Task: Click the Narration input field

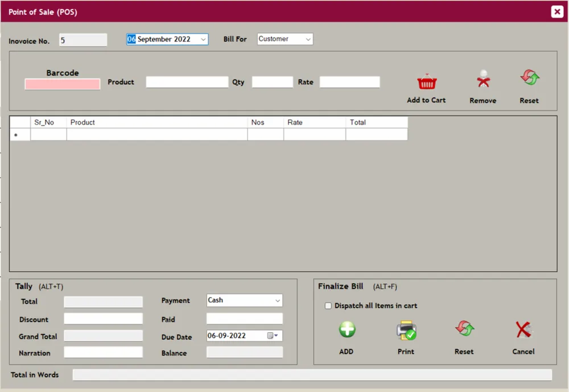Action: pos(104,352)
